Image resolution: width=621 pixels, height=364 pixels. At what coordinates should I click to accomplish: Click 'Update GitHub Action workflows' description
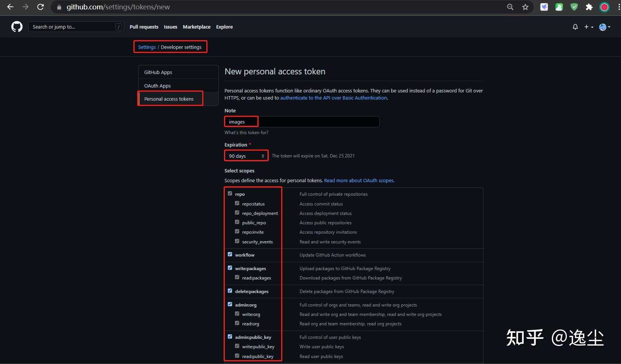[333, 255]
